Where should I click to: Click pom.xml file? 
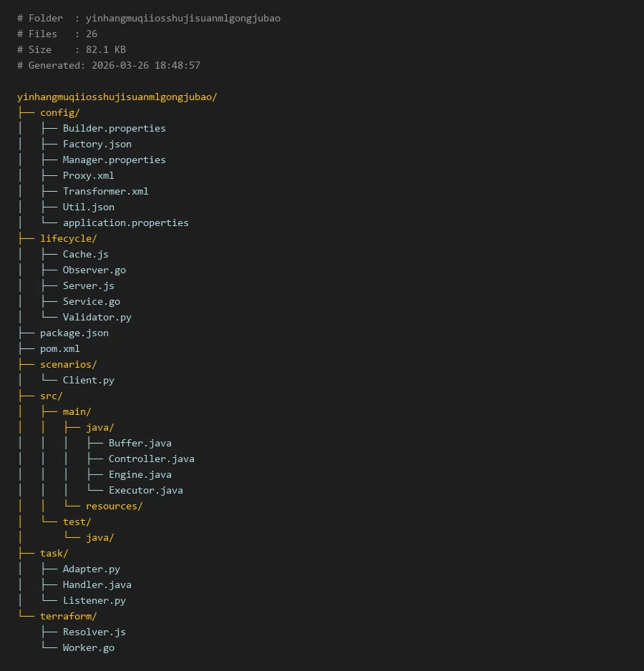[59, 348]
